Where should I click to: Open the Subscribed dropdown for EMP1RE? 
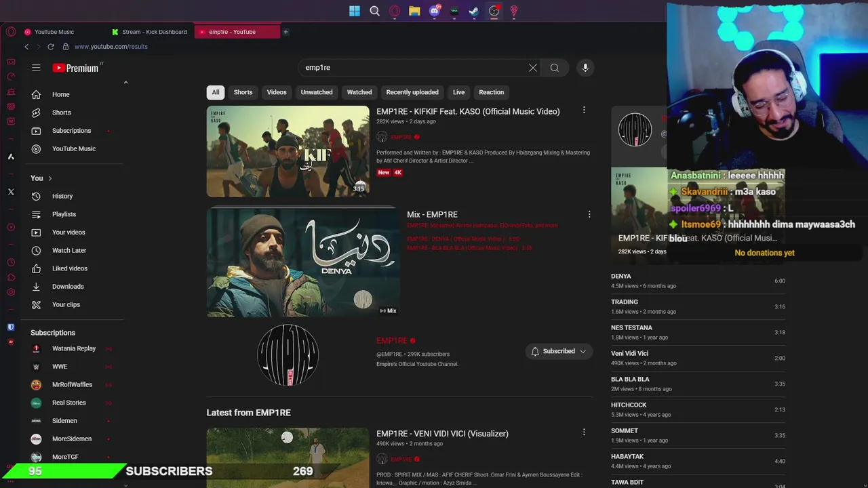point(559,351)
